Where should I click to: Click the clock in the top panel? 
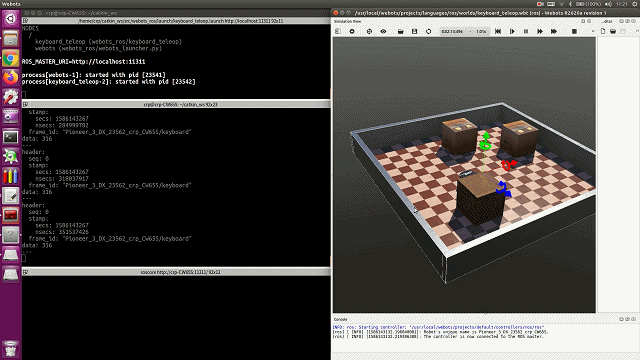[x=622, y=4]
